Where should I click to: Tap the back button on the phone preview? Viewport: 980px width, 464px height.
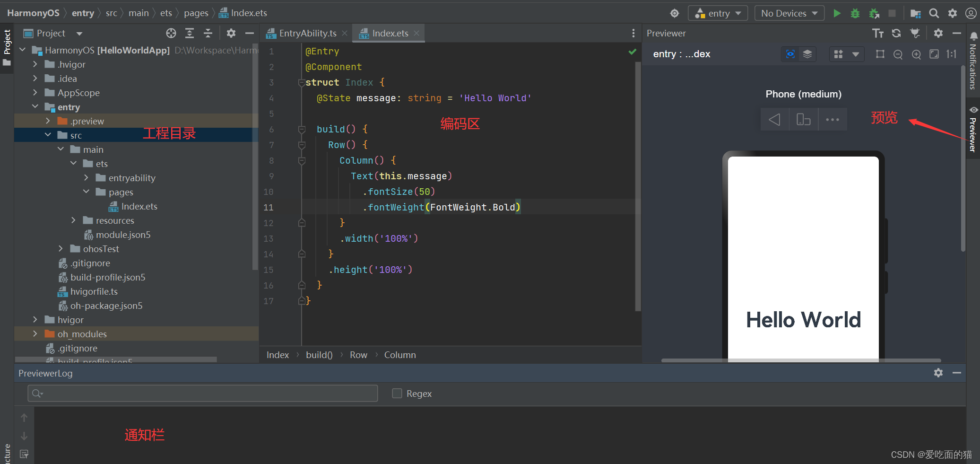point(774,119)
